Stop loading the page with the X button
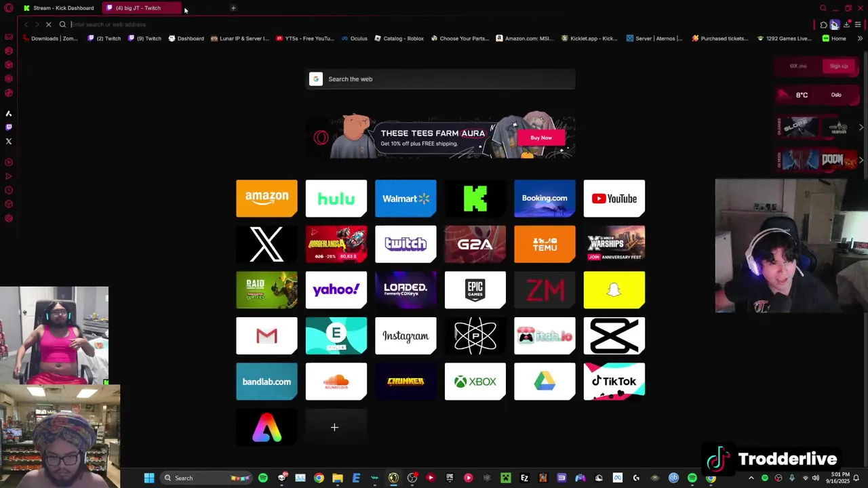The image size is (868, 488). pos(48,24)
